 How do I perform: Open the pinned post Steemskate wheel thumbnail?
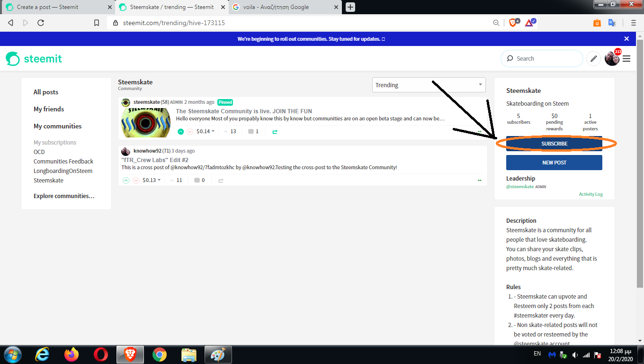[x=147, y=122]
